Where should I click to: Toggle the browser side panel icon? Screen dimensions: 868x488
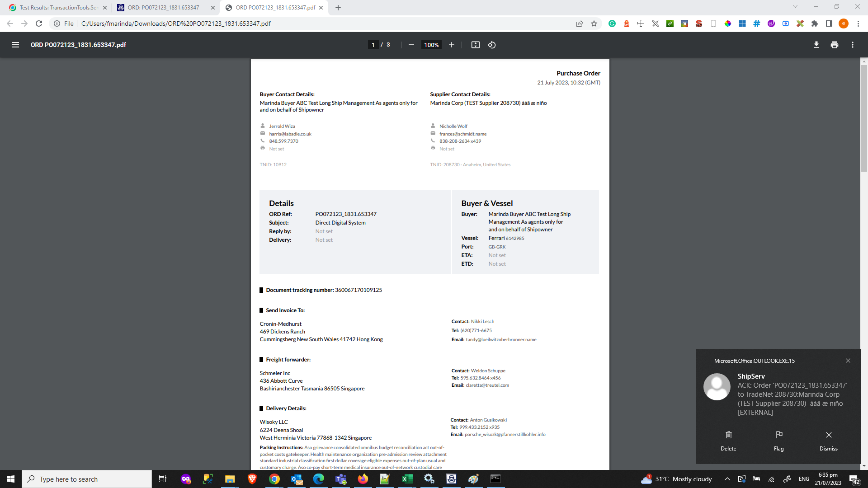pos(829,23)
